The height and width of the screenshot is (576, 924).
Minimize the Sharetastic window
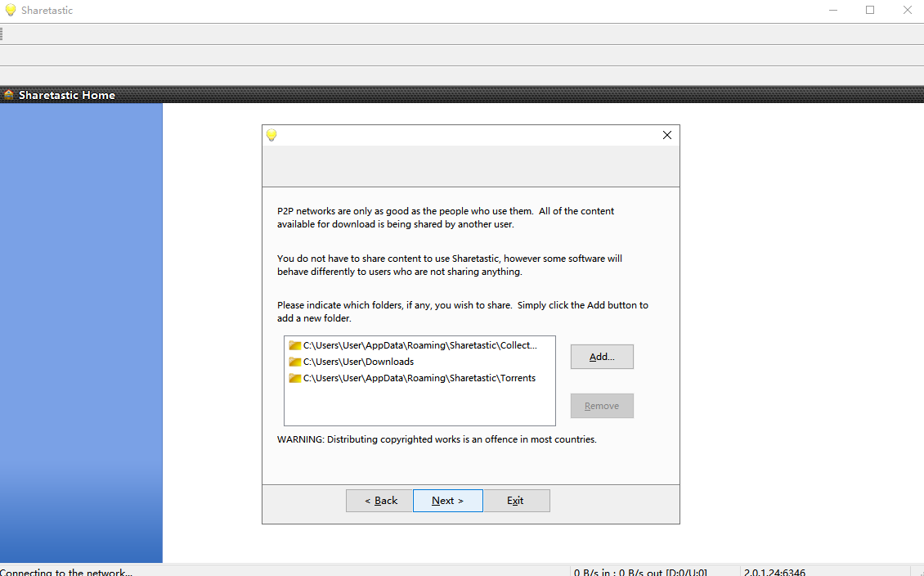point(833,10)
